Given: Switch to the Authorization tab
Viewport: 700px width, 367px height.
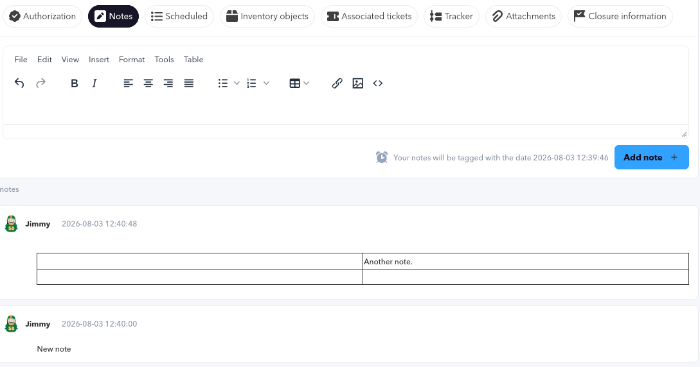Looking at the screenshot, I should [42, 16].
